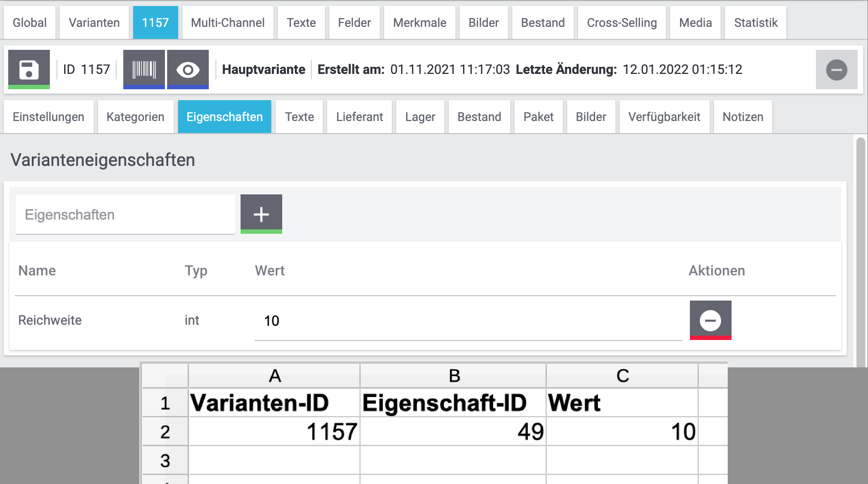Open the Lieferant sub-tab
868x484 pixels.
coord(359,117)
